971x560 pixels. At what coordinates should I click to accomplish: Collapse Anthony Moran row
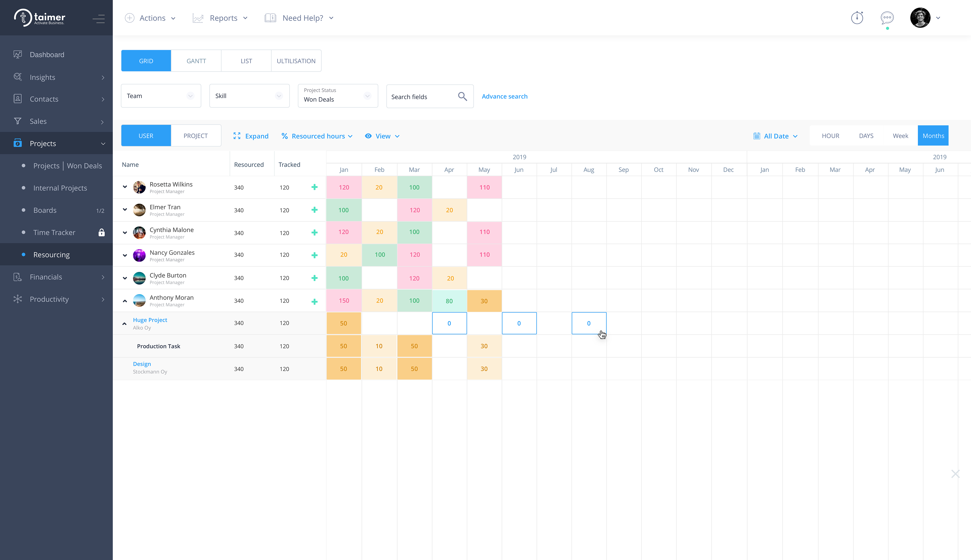pyautogui.click(x=125, y=301)
